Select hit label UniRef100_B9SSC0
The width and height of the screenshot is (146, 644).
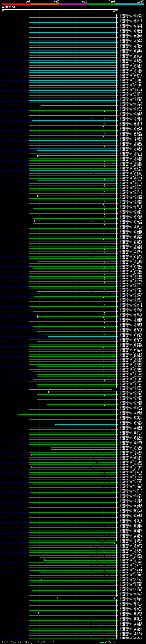[131, 419]
